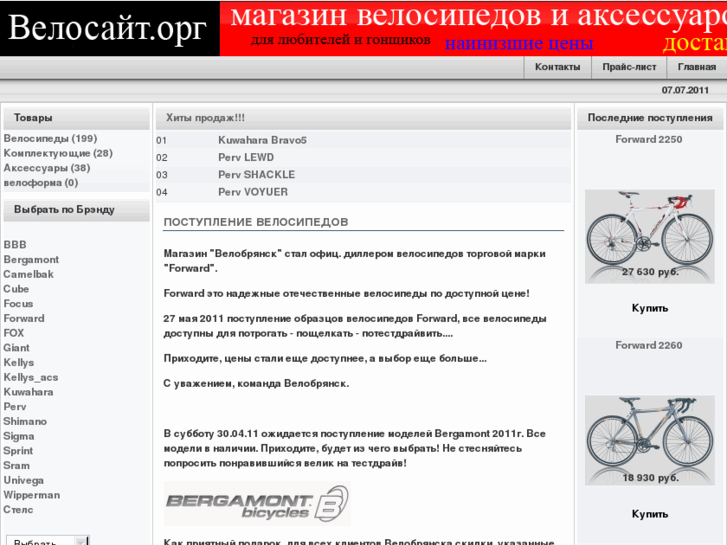
Task: Click the Последние поступления panel header
Action: click(x=650, y=118)
